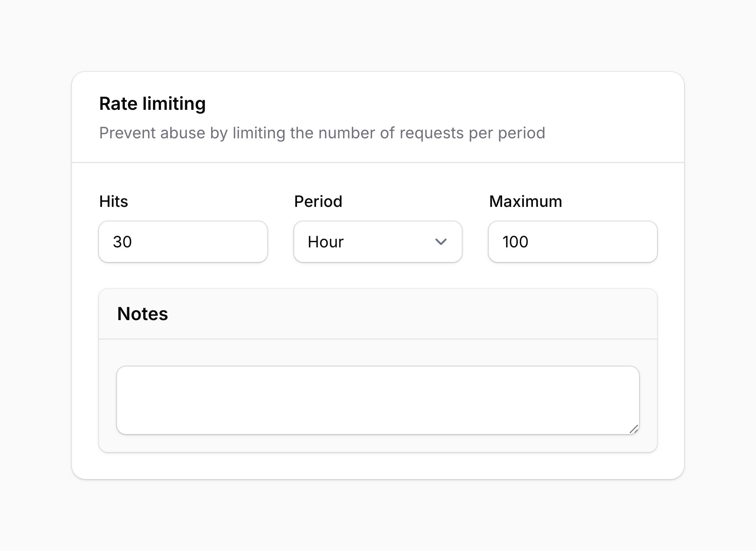Place cursor on the value 30

click(x=122, y=242)
